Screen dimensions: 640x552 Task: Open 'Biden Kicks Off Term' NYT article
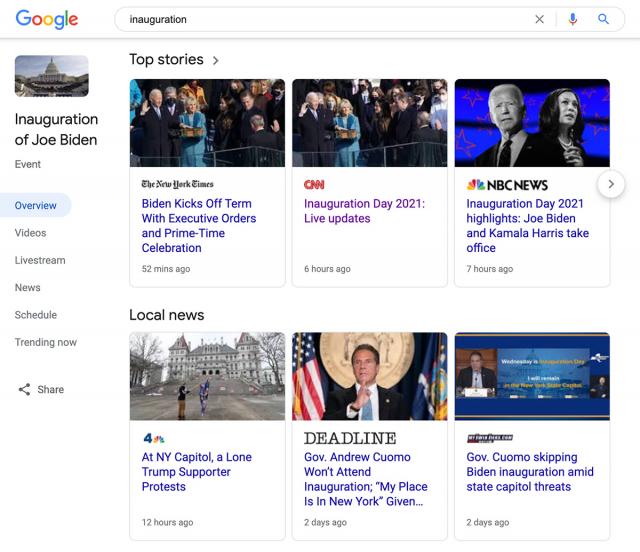click(199, 226)
